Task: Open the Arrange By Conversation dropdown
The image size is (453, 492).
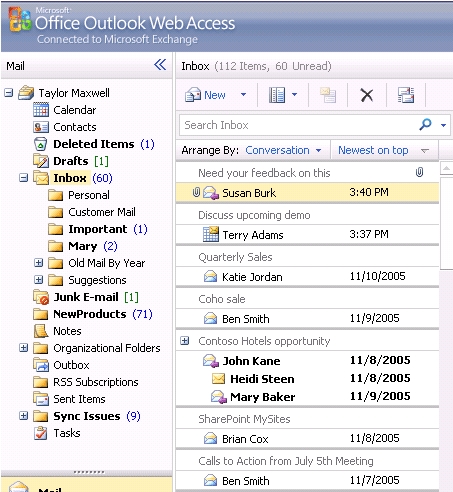Action: click(x=283, y=150)
